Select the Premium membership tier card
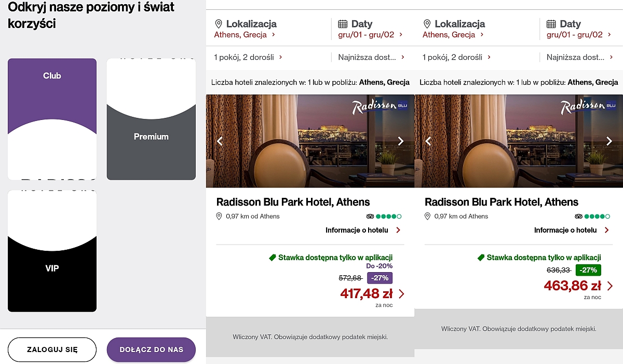The image size is (623, 364). (151, 119)
